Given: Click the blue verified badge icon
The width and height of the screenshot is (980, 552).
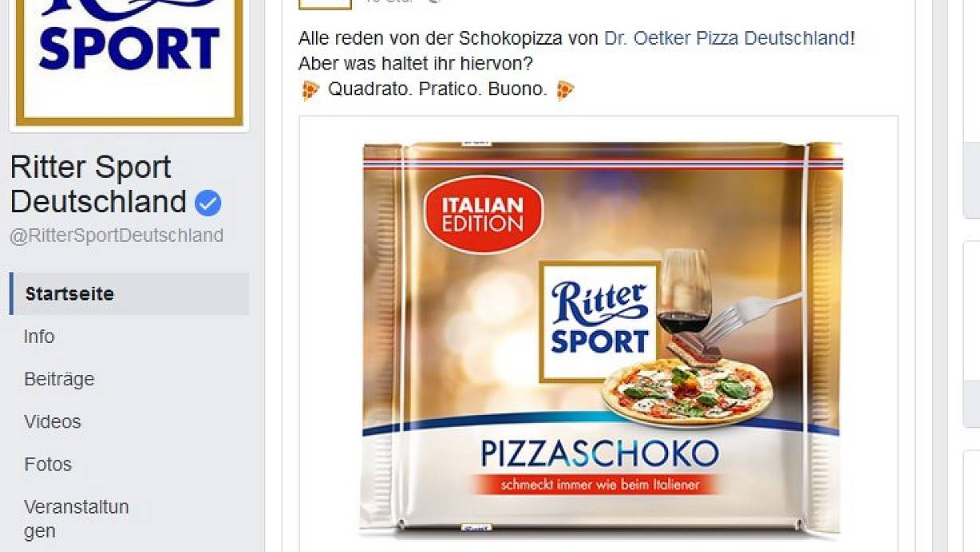Looking at the screenshot, I should tap(208, 203).
